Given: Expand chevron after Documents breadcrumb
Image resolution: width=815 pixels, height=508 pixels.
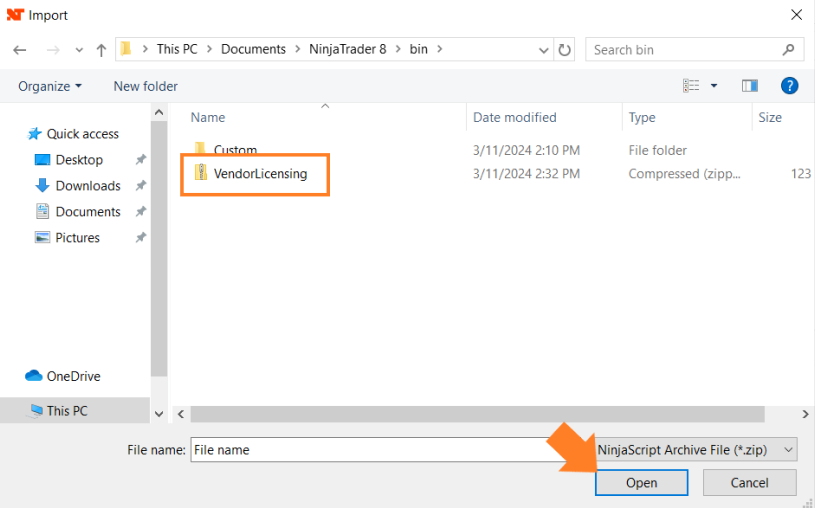Looking at the screenshot, I should click(297, 49).
